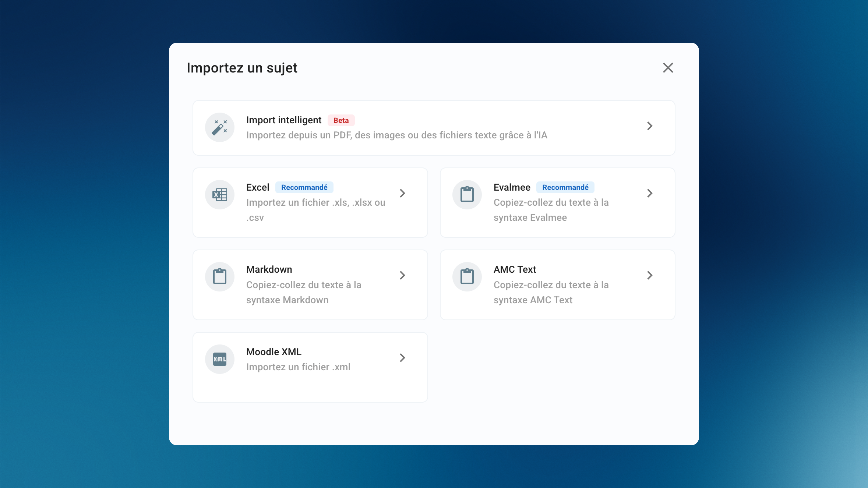868x488 pixels.
Task: Open Import intelligent via its chevron arrow
Action: [x=650, y=126]
